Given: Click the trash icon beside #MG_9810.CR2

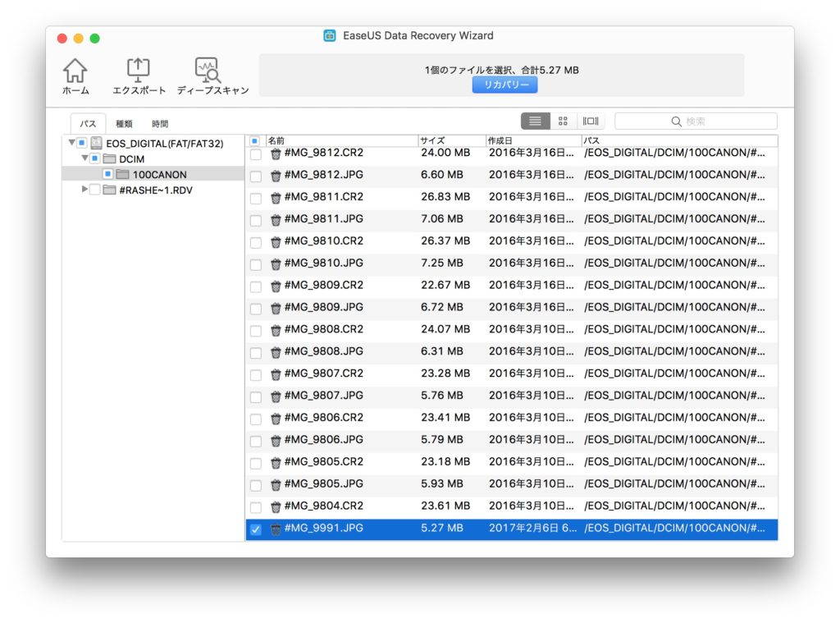Looking at the screenshot, I should point(276,242).
